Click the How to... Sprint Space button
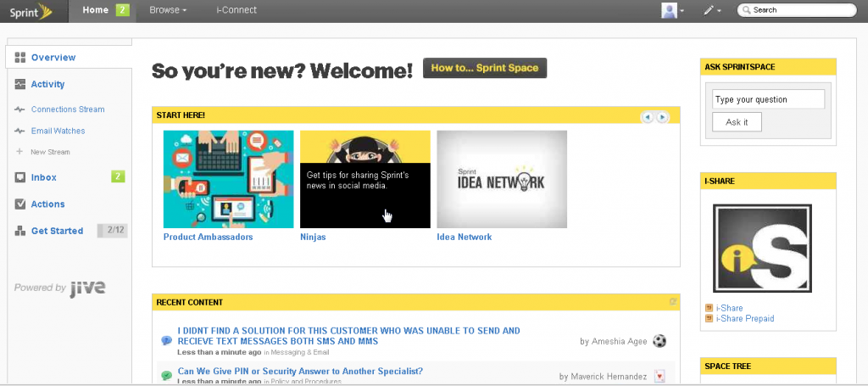 [485, 68]
